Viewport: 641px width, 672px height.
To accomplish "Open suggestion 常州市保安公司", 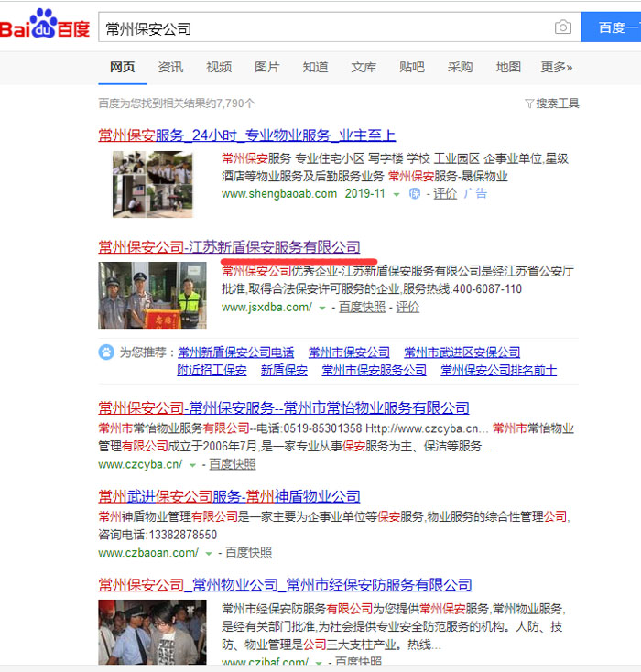I will (x=349, y=352).
